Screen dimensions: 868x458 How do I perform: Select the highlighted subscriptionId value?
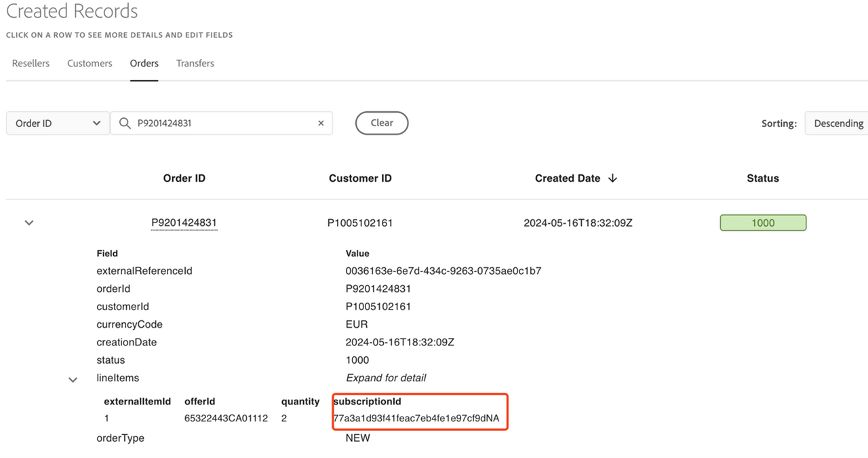[416, 419]
